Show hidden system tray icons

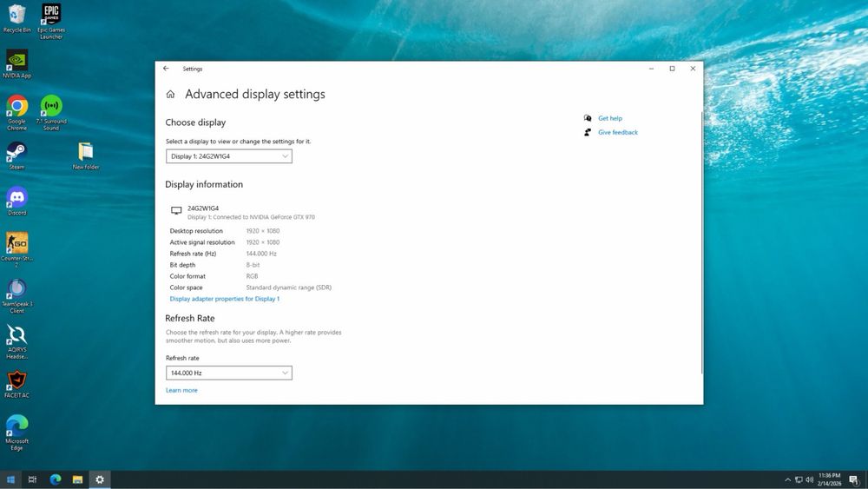[788, 479]
